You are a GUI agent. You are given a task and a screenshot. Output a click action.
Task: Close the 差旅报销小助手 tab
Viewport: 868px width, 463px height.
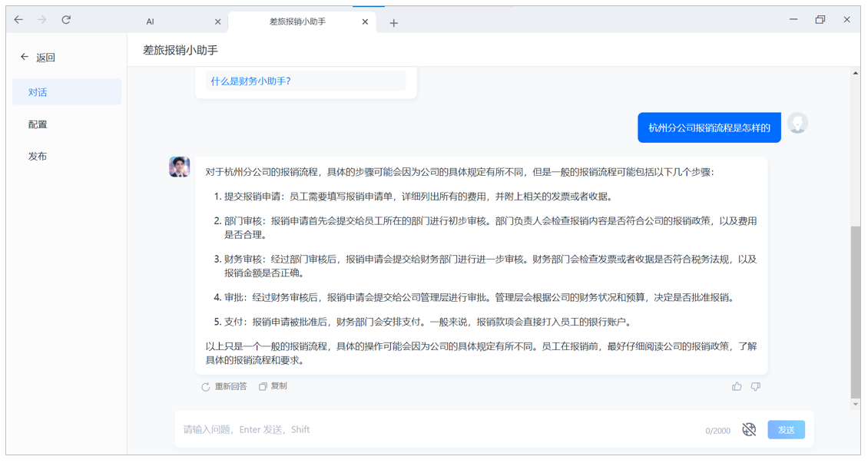tap(365, 21)
